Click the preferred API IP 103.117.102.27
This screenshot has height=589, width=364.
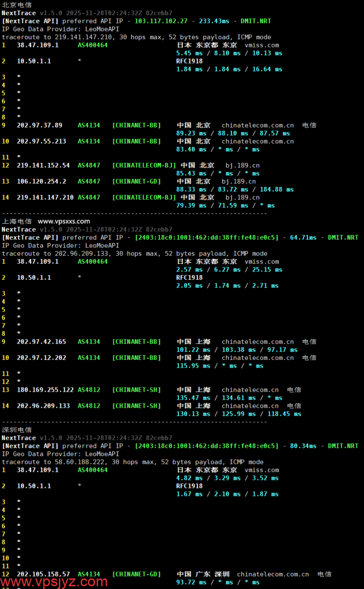161,21
